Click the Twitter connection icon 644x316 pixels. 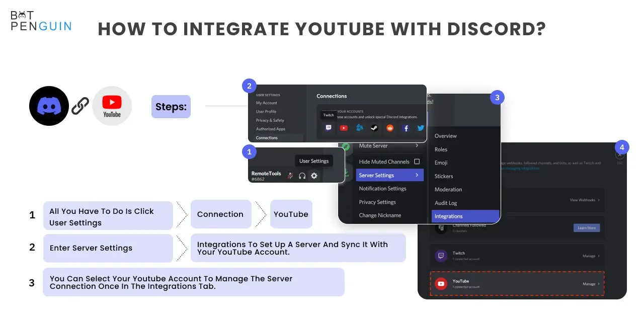click(x=421, y=128)
